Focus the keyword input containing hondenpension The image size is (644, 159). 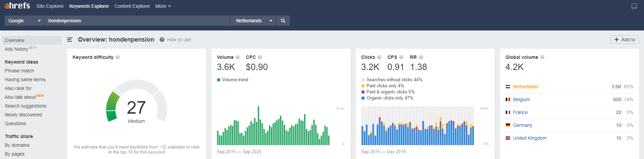[x=137, y=21]
